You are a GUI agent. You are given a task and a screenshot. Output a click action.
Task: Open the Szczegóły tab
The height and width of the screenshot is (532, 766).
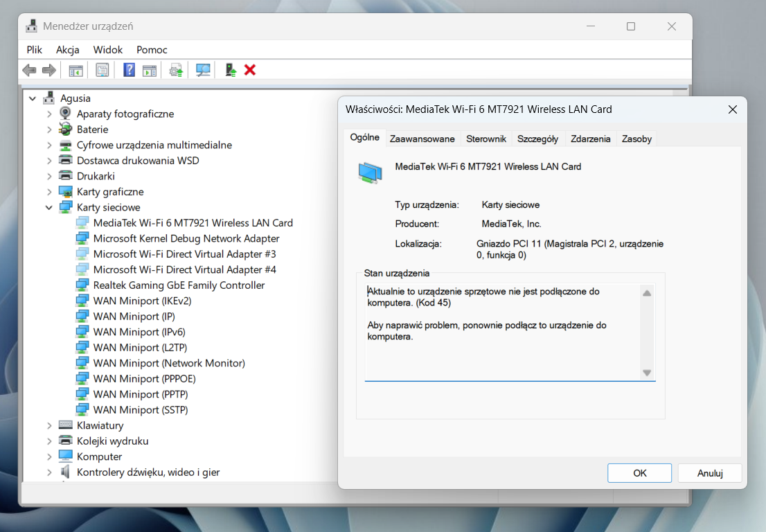pyautogui.click(x=538, y=139)
